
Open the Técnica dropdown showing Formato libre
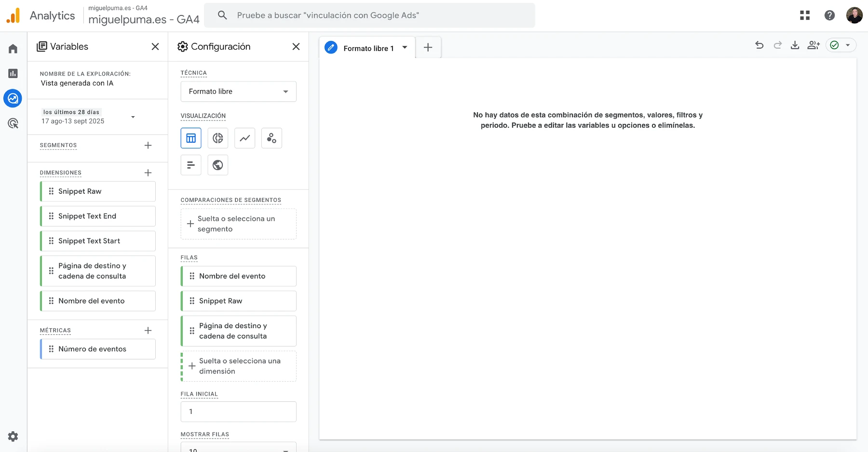pos(238,92)
